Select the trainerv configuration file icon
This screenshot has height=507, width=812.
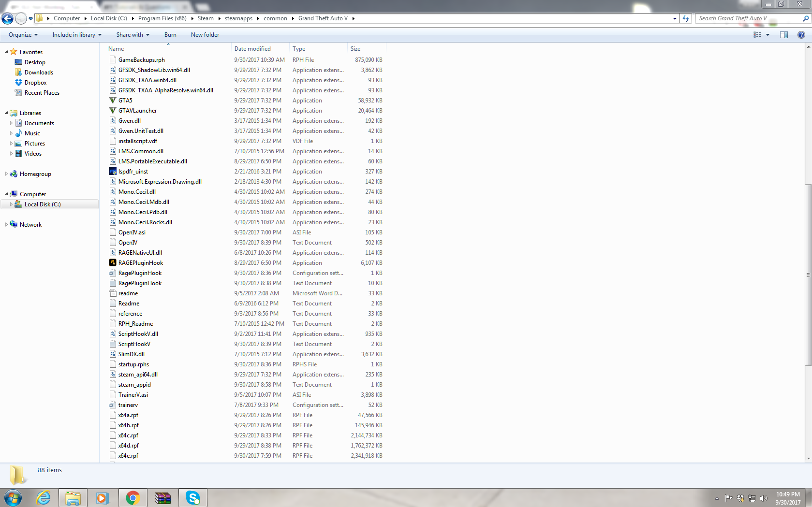click(113, 405)
